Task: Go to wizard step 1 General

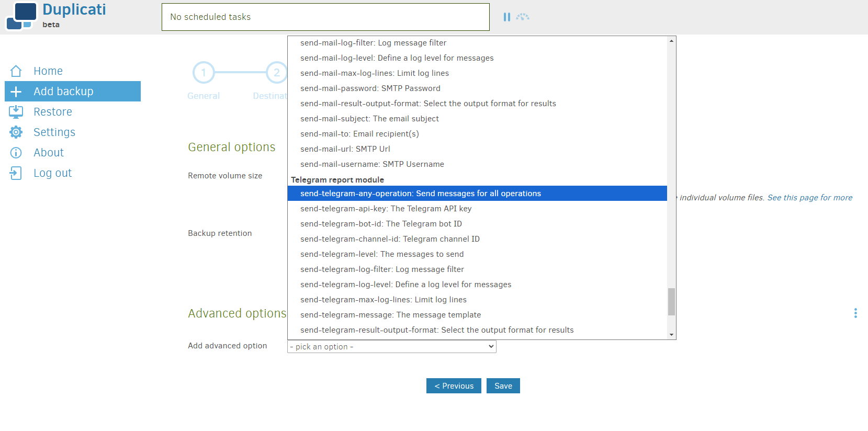Action: pos(204,73)
